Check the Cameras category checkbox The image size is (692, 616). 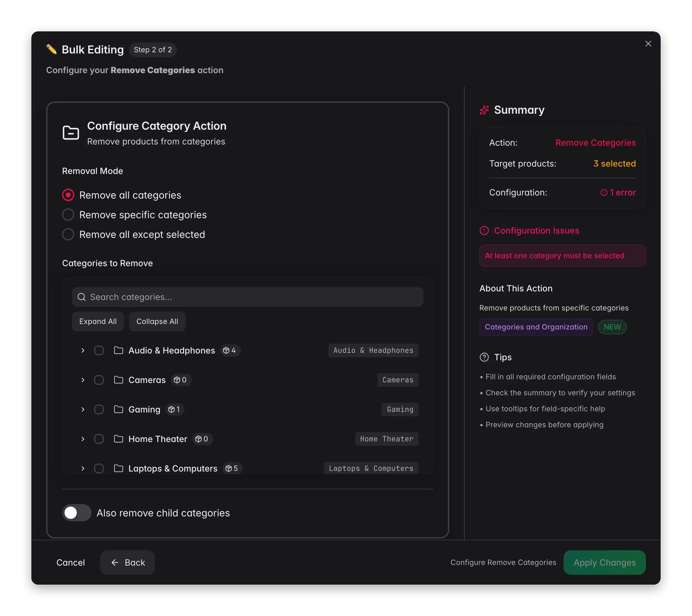click(x=99, y=380)
